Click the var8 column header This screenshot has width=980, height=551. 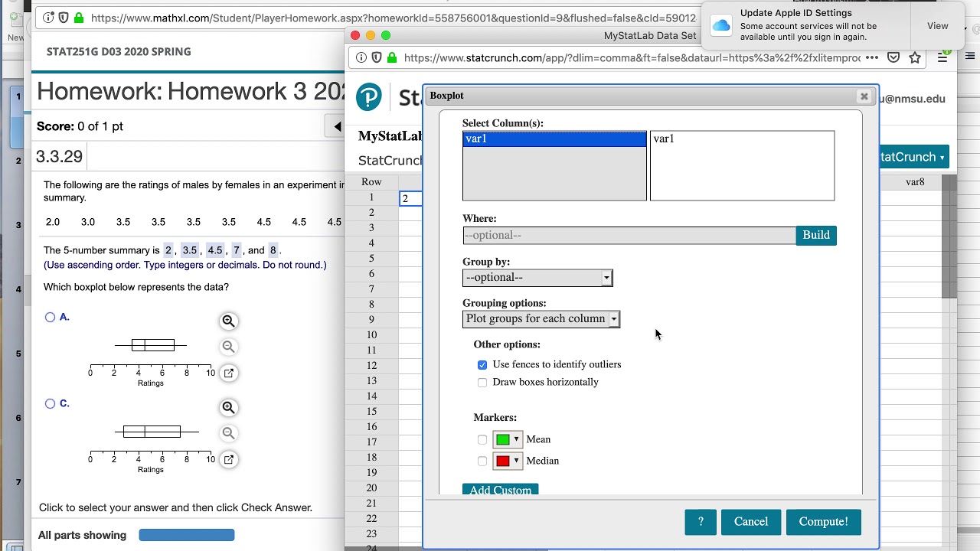(x=915, y=182)
